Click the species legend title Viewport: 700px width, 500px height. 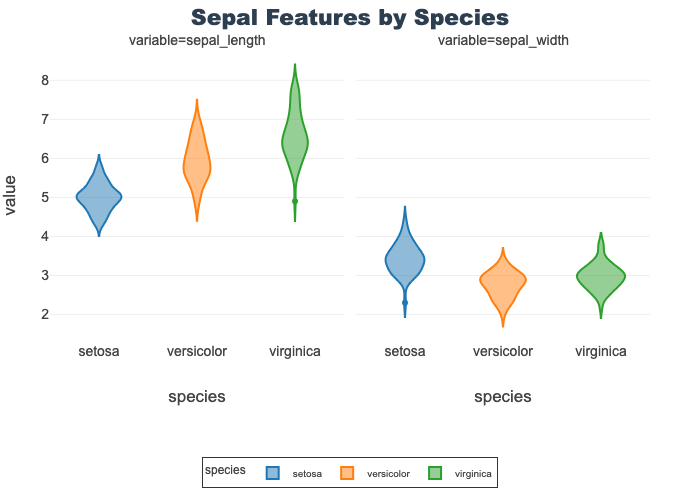point(225,469)
